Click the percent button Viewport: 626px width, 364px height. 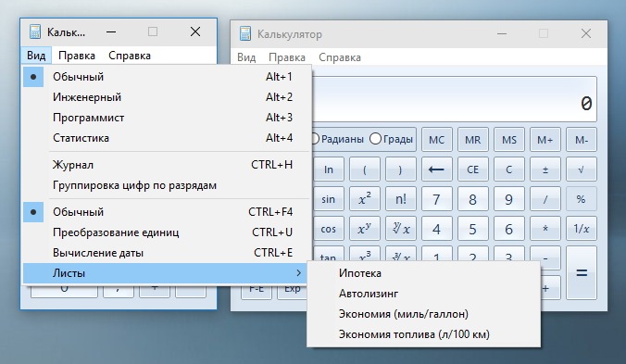(x=582, y=199)
